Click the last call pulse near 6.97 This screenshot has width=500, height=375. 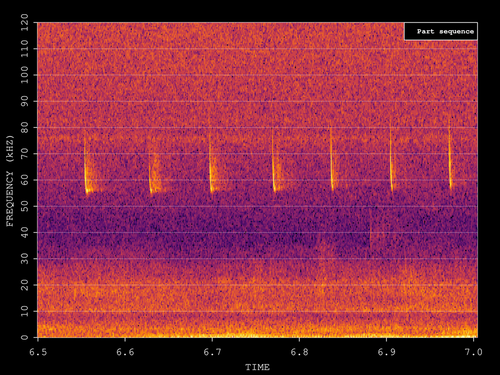coord(450,158)
